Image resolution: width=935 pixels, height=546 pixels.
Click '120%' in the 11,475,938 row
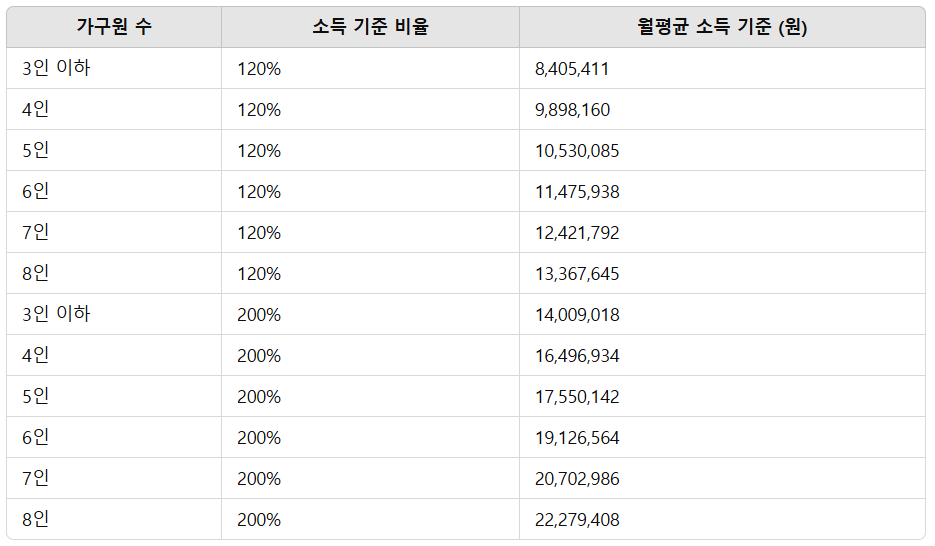tap(259, 192)
